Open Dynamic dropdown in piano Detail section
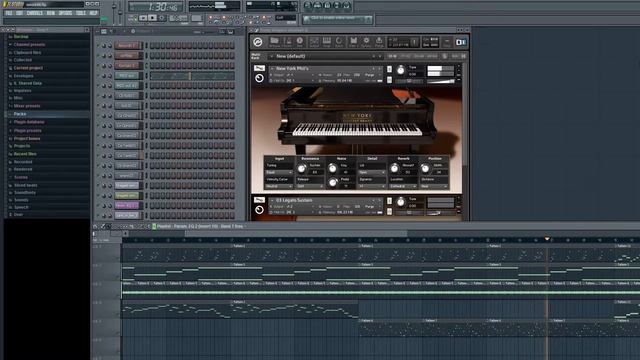Image resolution: width=640 pixels, height=360 pixels. pyautogui.click(x=372, y=187)
